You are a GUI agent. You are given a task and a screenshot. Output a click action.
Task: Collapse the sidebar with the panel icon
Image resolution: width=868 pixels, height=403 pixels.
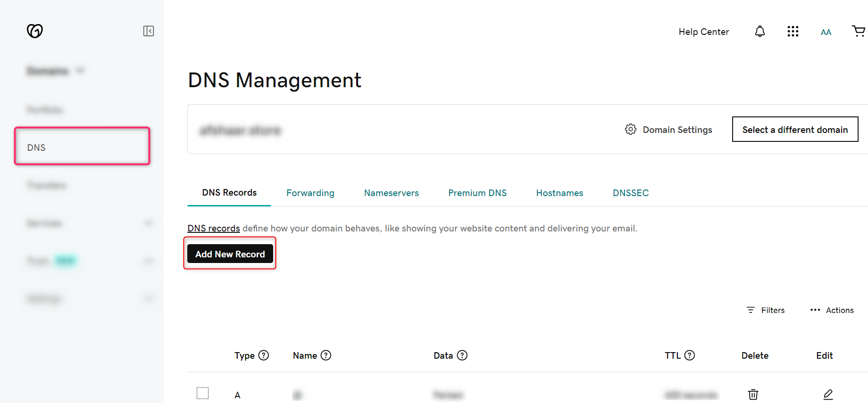click(149, 31)
